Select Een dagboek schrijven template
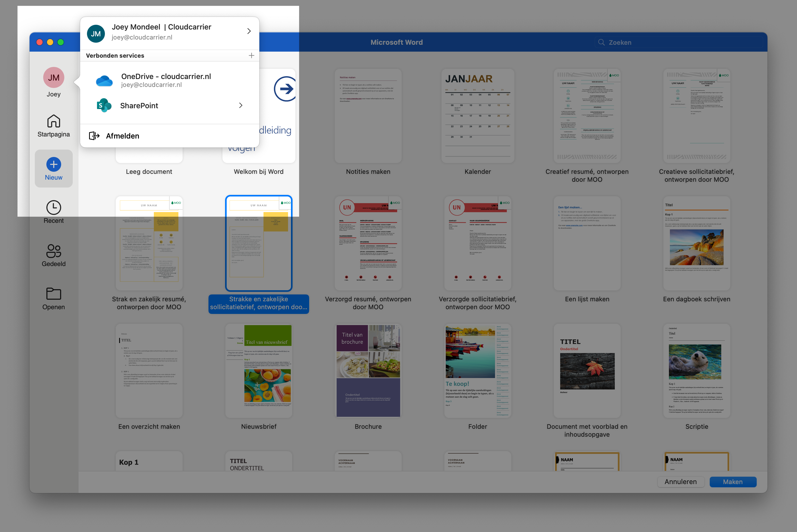 point(697,243)
